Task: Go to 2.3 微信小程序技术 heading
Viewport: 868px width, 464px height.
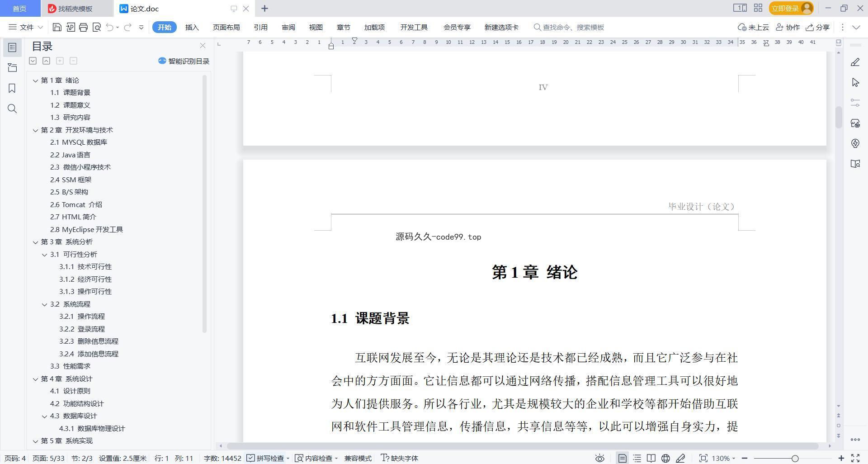Action: (80, 167)
